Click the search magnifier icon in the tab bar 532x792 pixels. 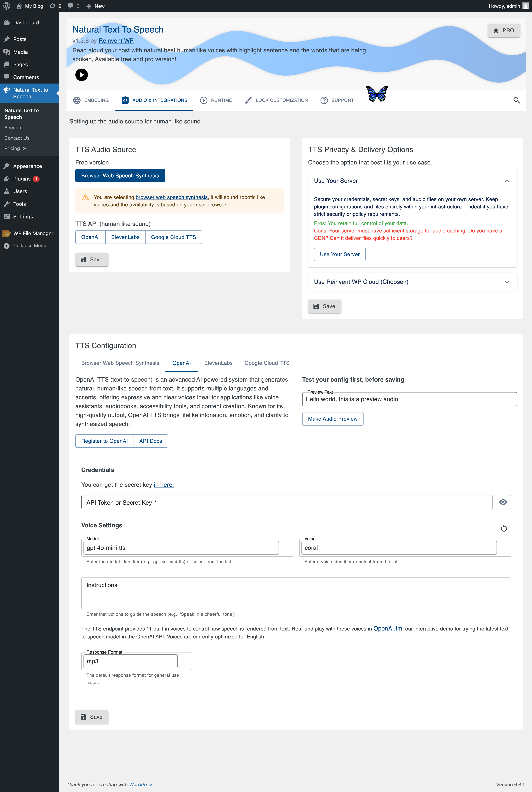(x=516, y=100)
